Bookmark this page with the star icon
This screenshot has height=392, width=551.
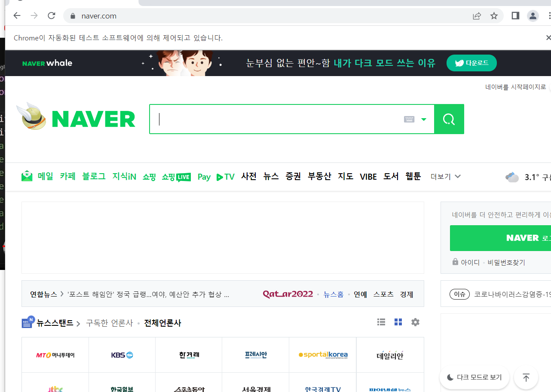coord(494,16)
